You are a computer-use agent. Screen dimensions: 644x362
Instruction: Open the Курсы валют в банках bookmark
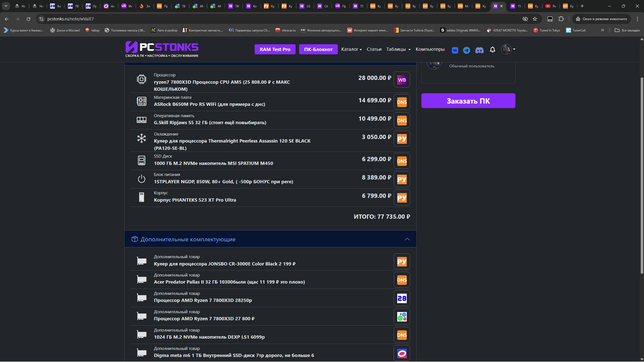[x=24, y=30]
